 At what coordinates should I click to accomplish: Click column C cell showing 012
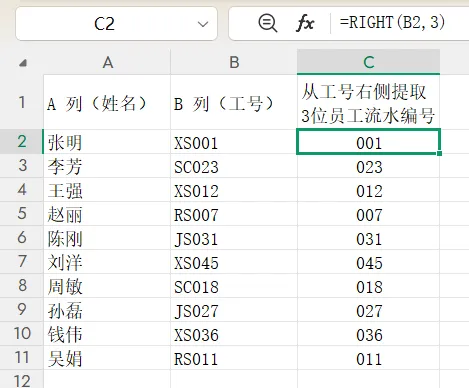(x=368, y=190)
